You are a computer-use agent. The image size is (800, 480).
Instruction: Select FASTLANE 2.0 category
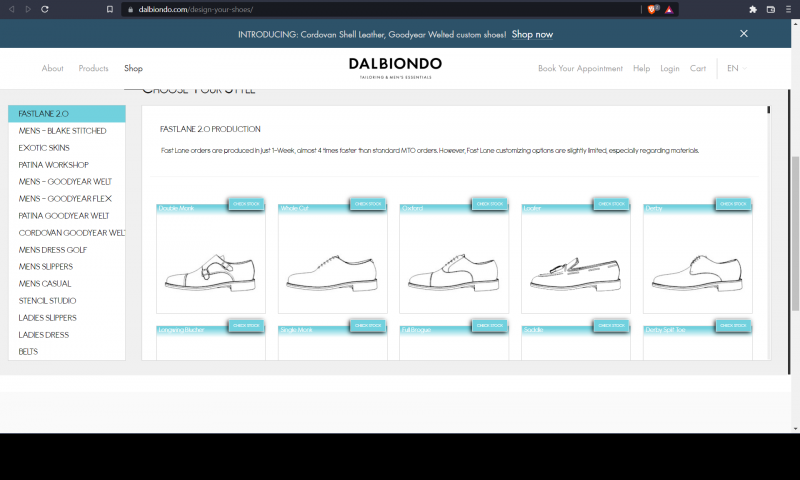point(67,114)
